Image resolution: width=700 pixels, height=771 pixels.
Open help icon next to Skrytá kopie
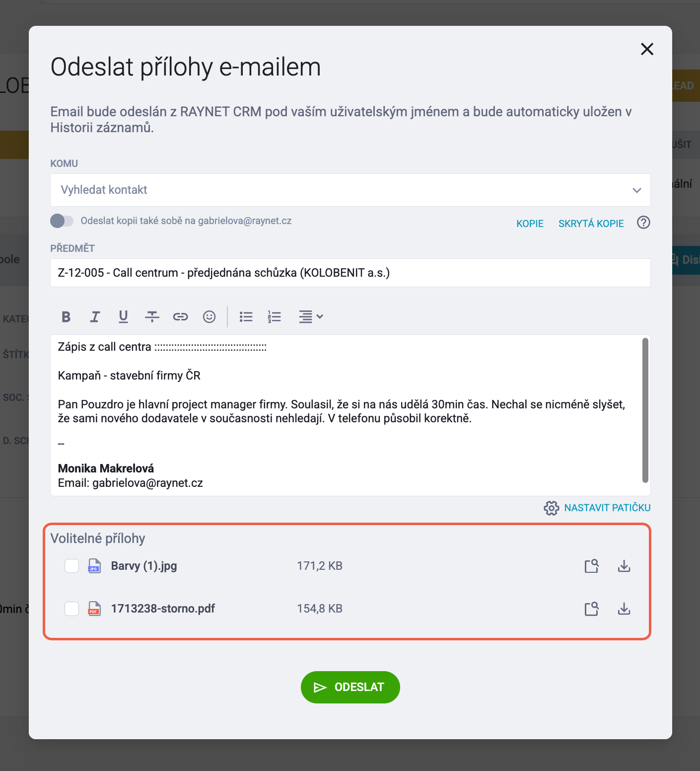pos(643,223)
